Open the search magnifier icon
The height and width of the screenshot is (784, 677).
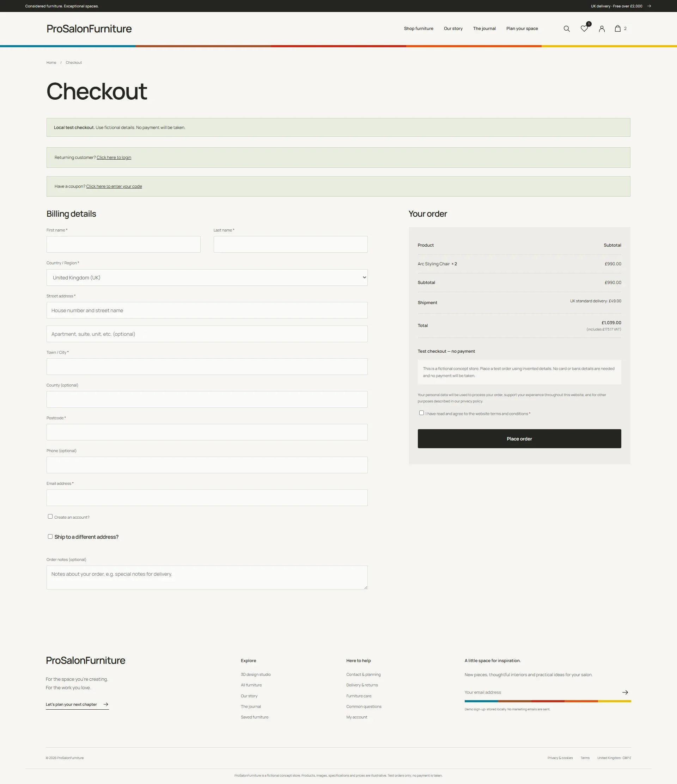566,29
